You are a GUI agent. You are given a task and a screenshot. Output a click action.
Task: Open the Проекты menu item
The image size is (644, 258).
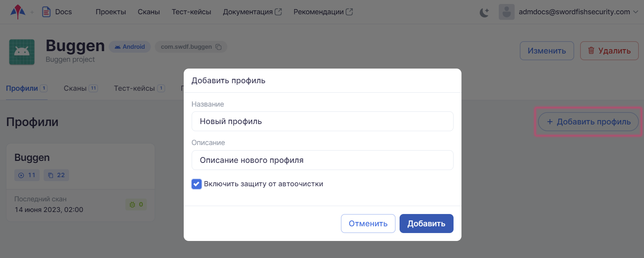111,12
